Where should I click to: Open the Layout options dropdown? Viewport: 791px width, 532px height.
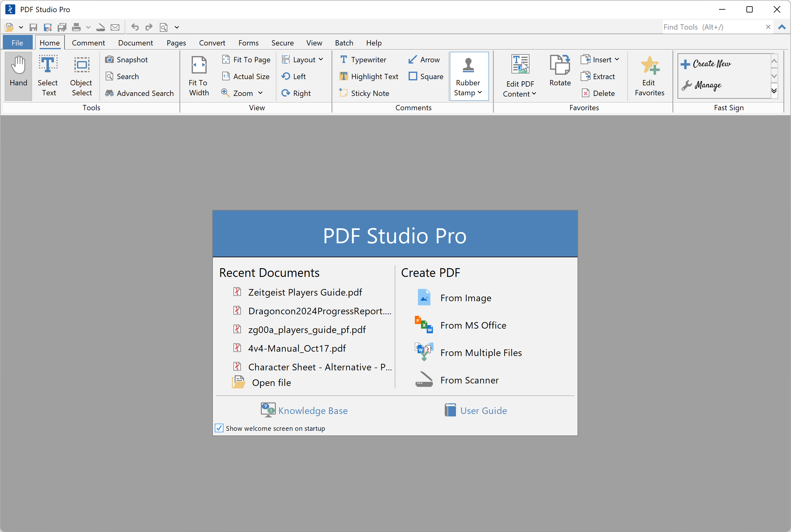click(x=320, y=59)
